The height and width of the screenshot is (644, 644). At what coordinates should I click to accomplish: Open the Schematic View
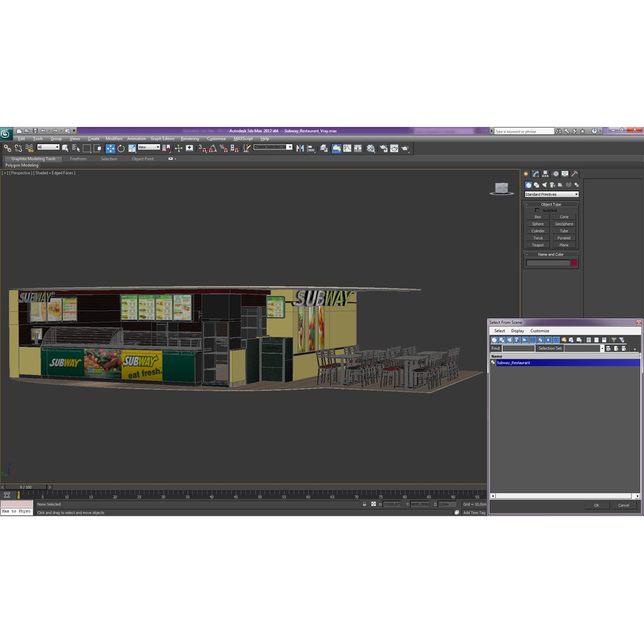[x=358, y=148]
